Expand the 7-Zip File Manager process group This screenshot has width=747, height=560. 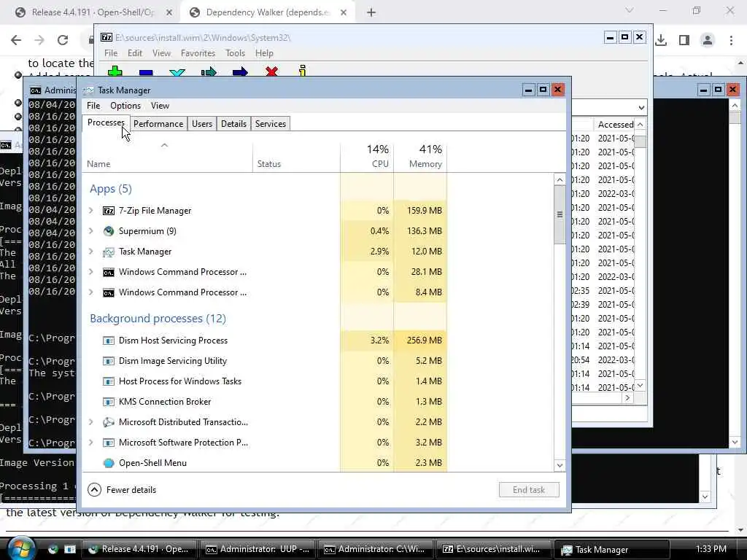click(x=91, y=210)
